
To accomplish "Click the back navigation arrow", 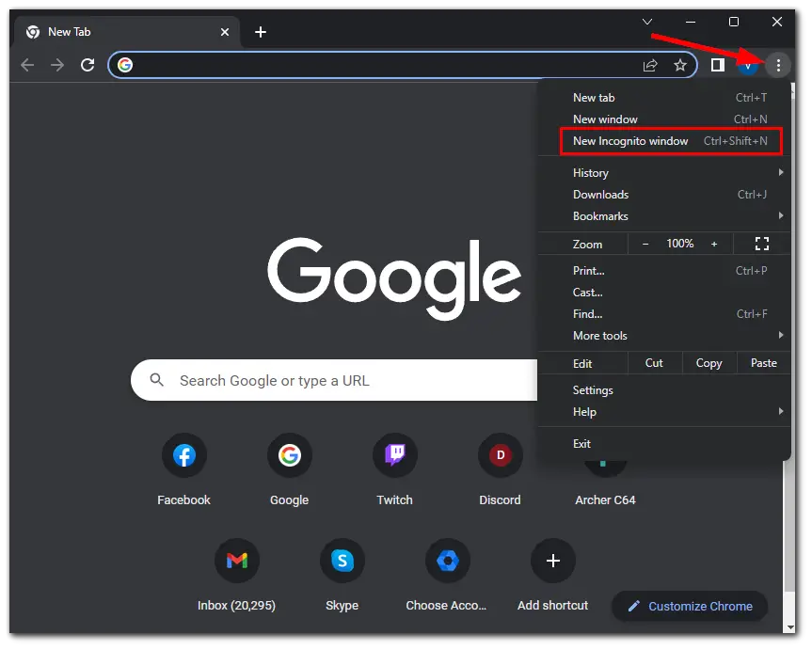I will [27, 65].
